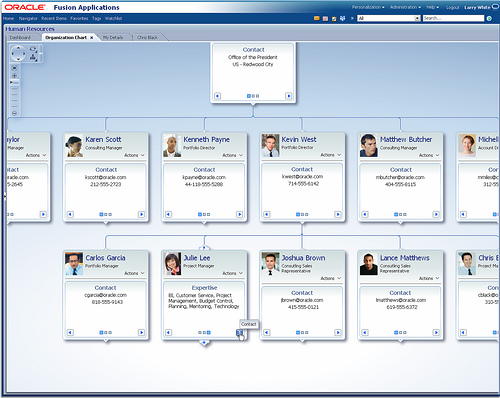Click the change layout icon in control panel
This screenshot has height=398, width=500.
33,49
